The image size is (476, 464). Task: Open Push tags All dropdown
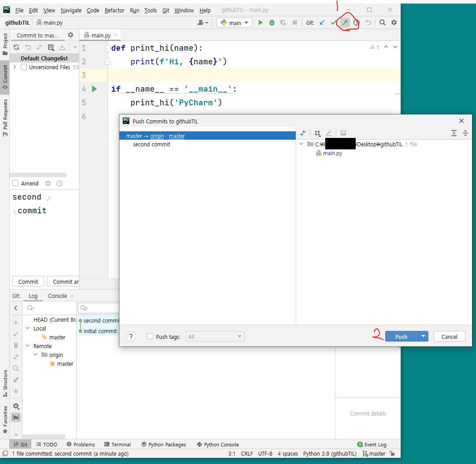pos(215,336)
